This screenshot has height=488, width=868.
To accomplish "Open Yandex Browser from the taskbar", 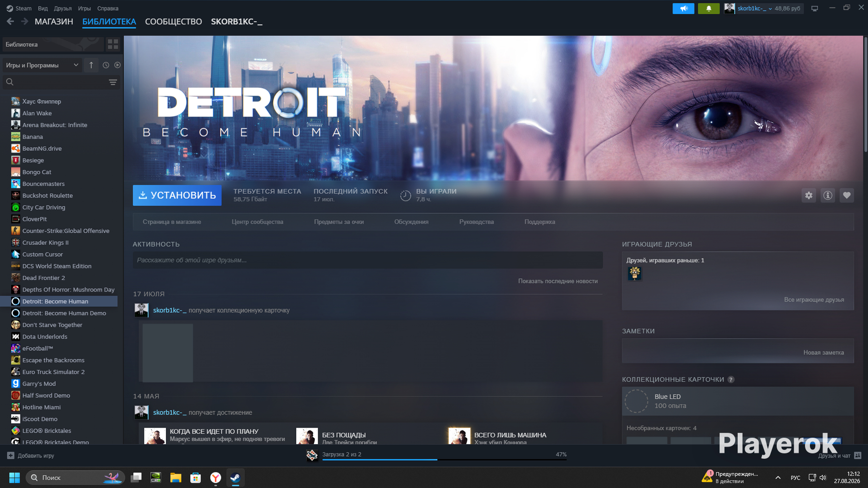I will (x=215, y=478).
